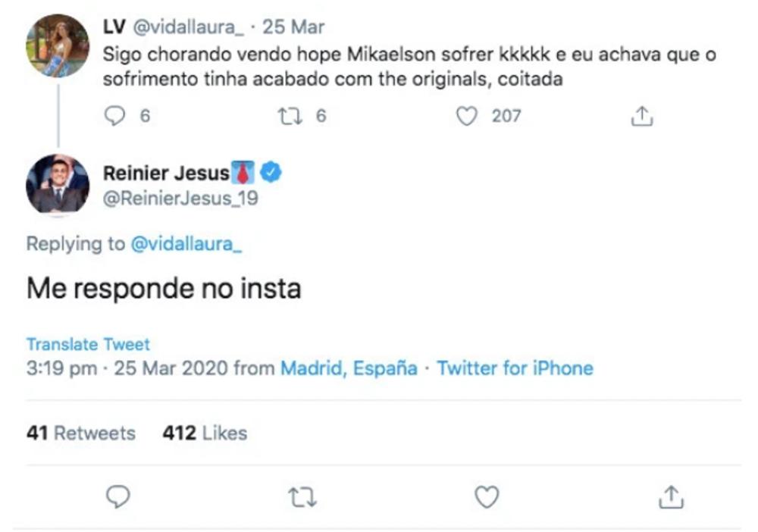Reply to Reinier Jesus's tweet
The height and width of the screenshot is (532, 758).
click(x=117, y=497)
